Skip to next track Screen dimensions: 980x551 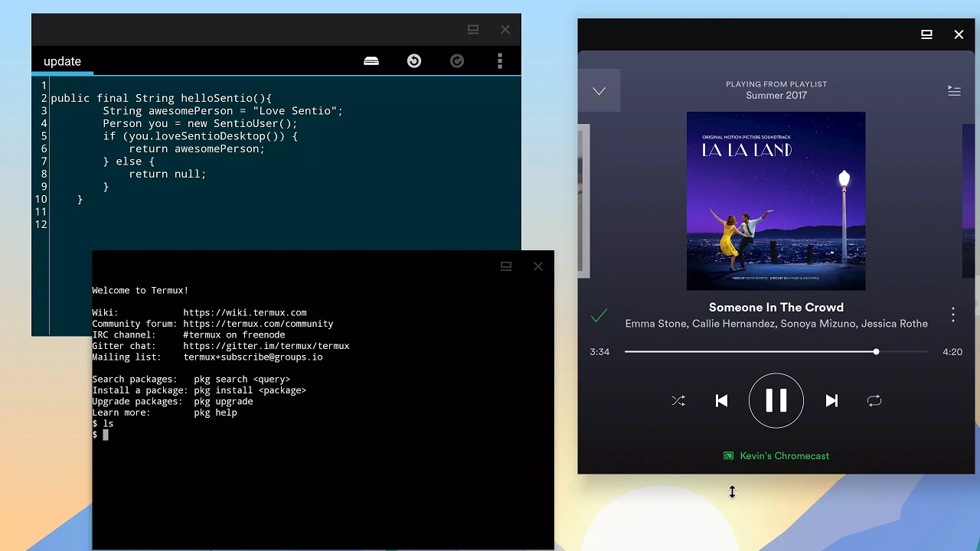tap(831, 401)
